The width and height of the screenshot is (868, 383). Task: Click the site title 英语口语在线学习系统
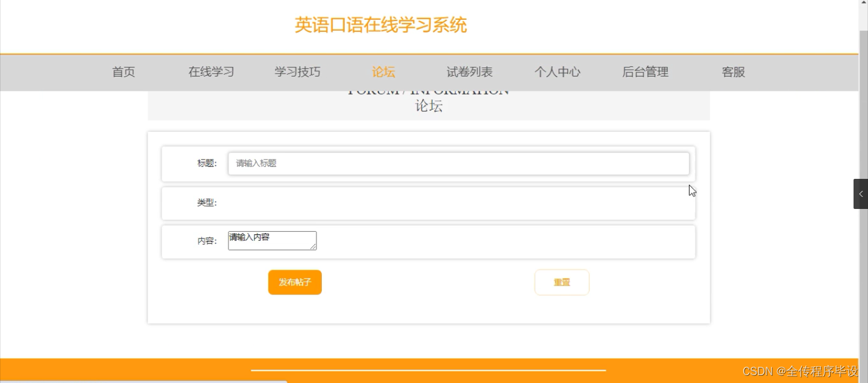click(x=380, y=24)
